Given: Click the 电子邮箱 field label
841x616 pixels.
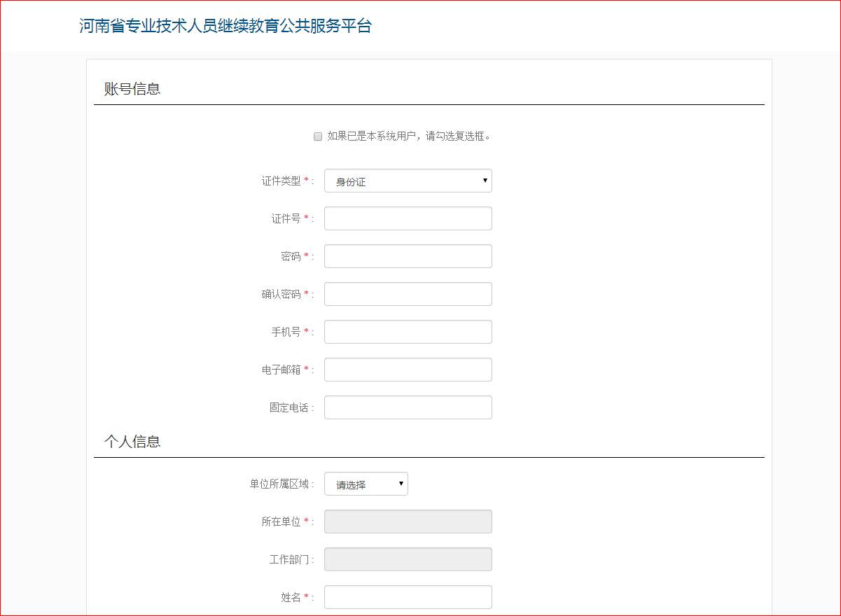Looking at the screenshot, I should pos(281,370).
